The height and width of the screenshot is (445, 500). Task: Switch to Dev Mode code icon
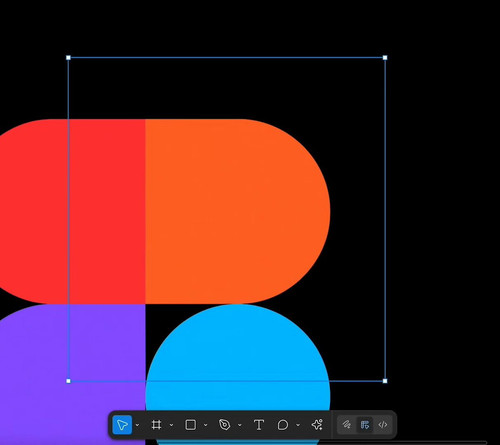[383, 425]
